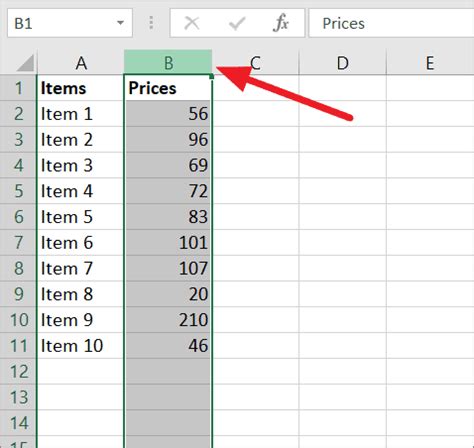Select row 11 header
The width and height of the screenshot is (474, 448).
click(x=18, y=346)
